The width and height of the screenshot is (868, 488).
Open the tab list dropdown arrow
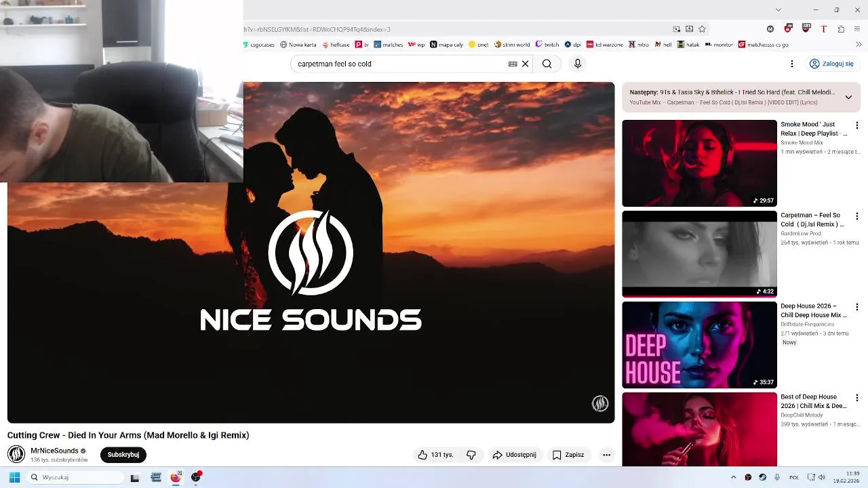tap(778, 9)
